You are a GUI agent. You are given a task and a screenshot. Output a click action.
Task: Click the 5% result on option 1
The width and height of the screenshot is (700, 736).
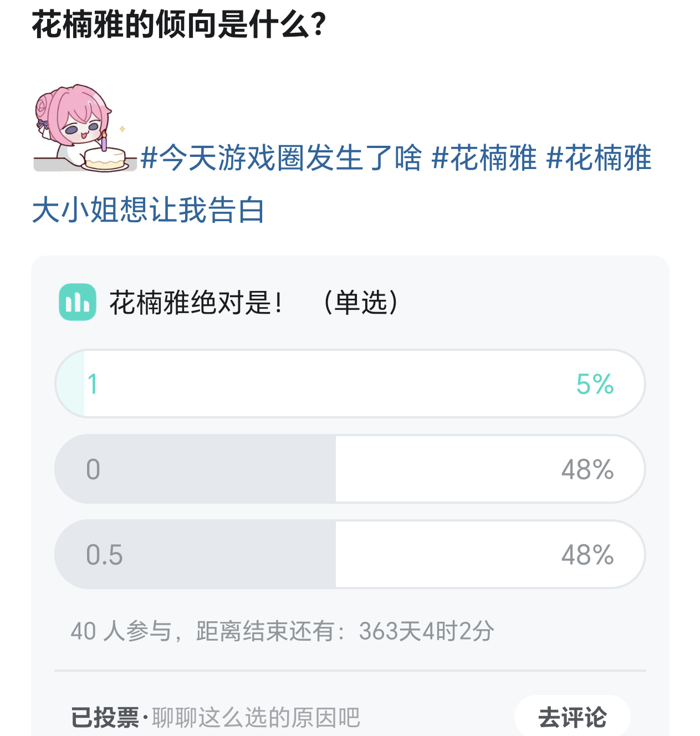pyautogui.click(x=595, y=384)
